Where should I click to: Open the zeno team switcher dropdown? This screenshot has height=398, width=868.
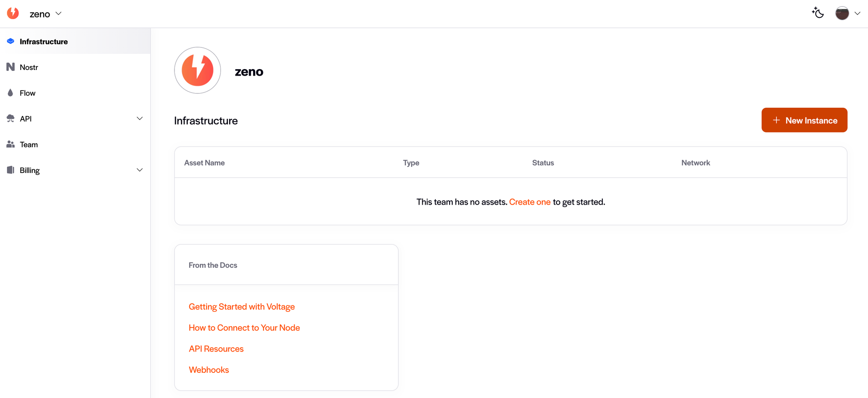click(x=46, y=14)
